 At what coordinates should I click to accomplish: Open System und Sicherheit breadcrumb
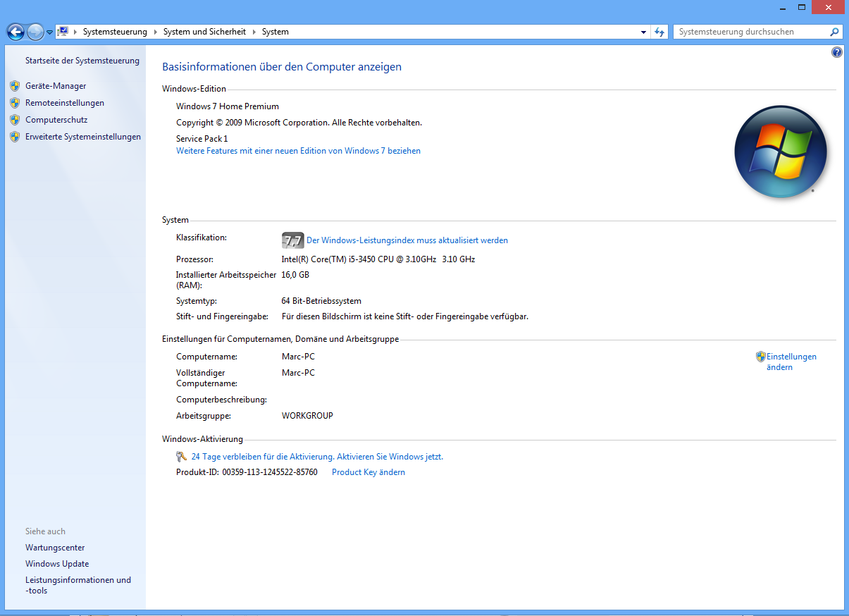tap(204, 32)
